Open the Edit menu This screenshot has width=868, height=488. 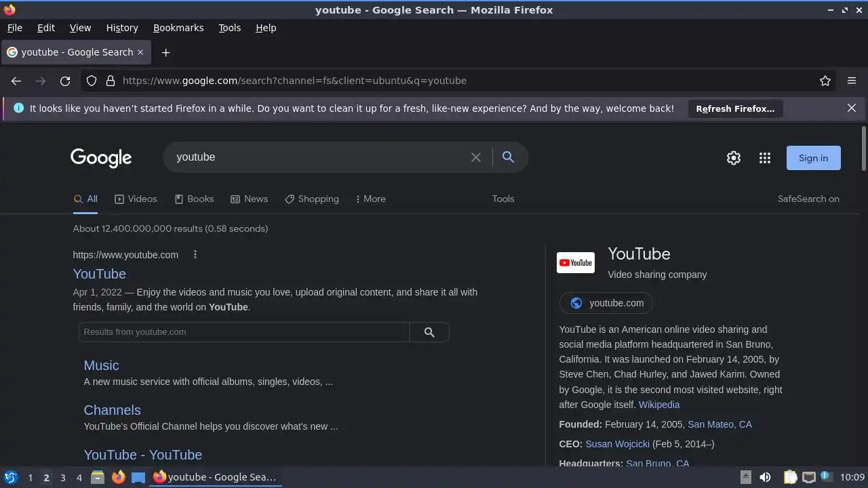pos(46,28)
